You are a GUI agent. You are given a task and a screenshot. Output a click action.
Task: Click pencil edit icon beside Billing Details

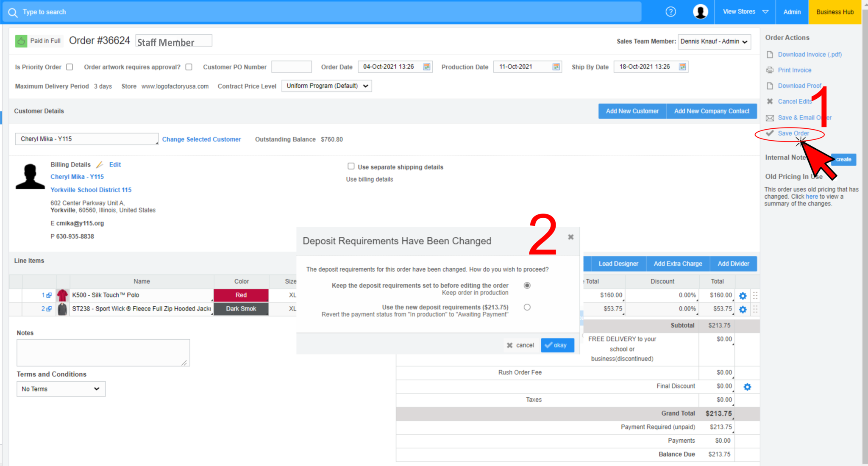(x=100, y=165)
